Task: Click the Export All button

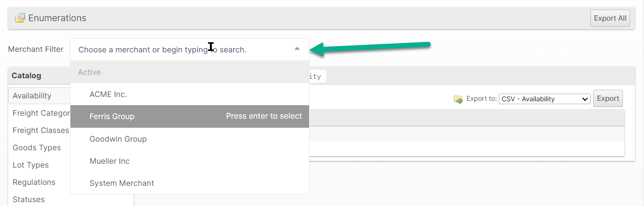Action: pos(610,18)
